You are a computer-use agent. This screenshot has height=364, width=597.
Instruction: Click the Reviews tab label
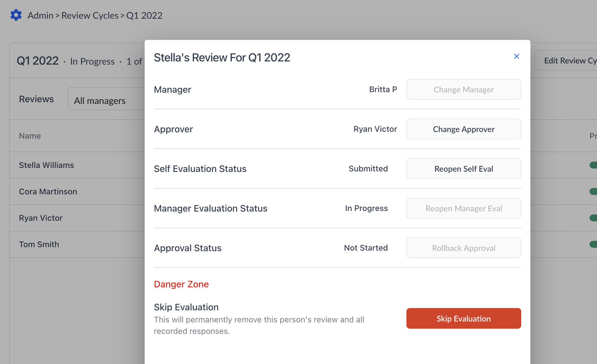[x=36, y=99]
